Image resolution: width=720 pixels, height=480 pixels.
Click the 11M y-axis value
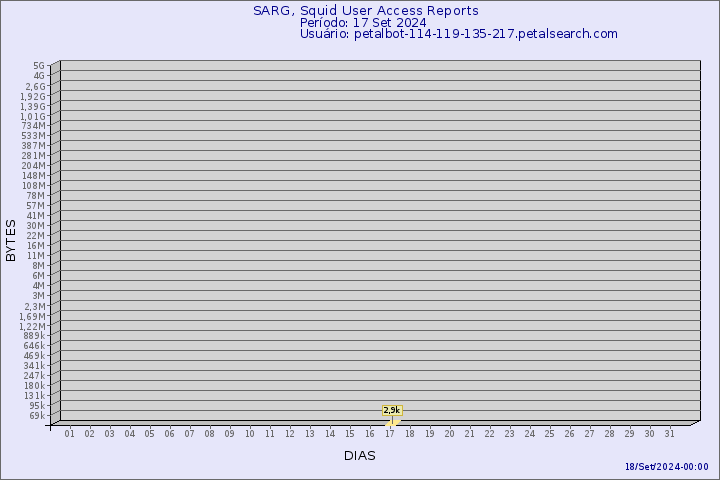(36, 256)
